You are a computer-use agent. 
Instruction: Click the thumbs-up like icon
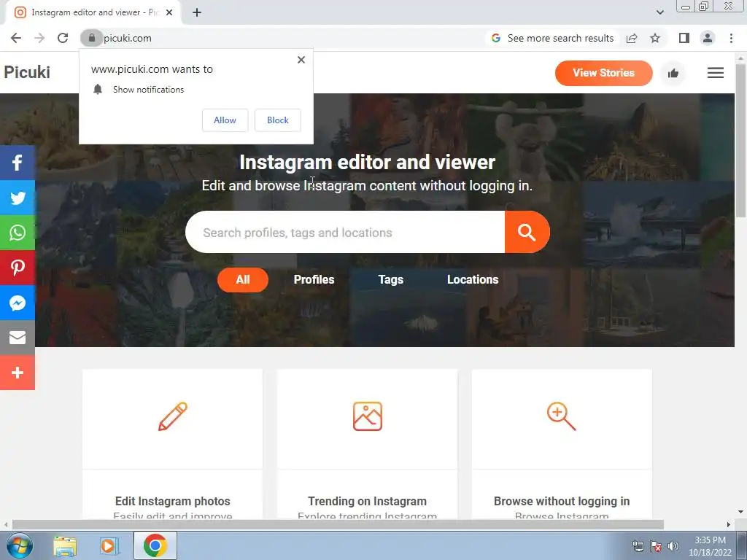tap(673, 73)
